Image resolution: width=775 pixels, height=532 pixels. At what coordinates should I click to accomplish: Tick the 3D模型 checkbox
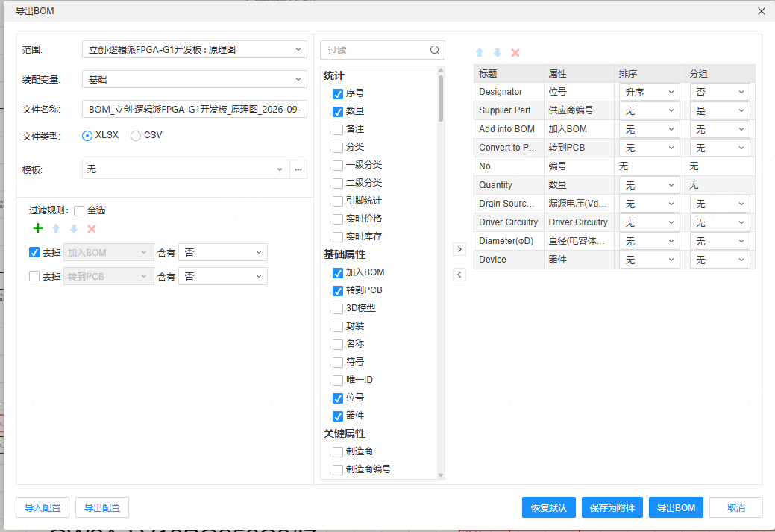tap(338, 308)
